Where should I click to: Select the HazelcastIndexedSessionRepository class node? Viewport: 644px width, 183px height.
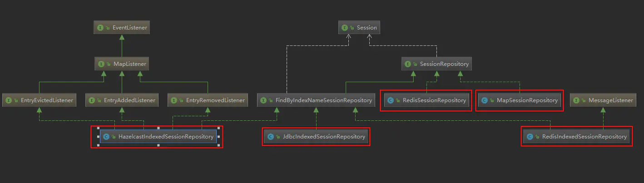[x=158, y=136]
